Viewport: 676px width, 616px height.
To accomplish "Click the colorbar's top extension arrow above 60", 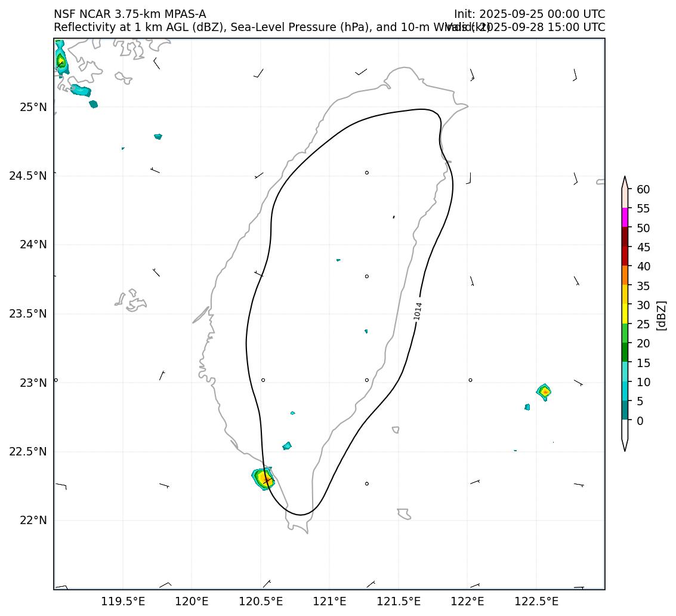I will (x=625, y=182).
